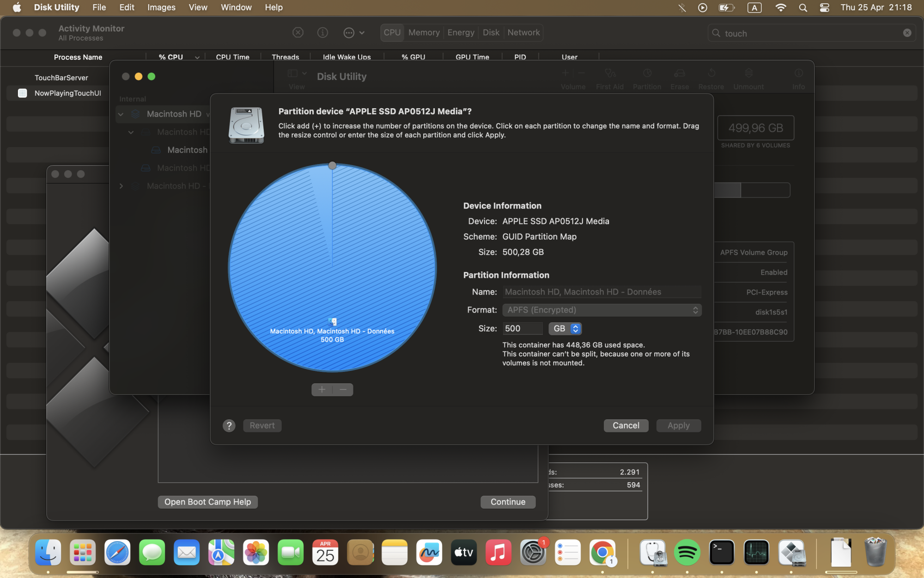
Task: Click the Disk Utility dock icon
Action: coord(652,553)
